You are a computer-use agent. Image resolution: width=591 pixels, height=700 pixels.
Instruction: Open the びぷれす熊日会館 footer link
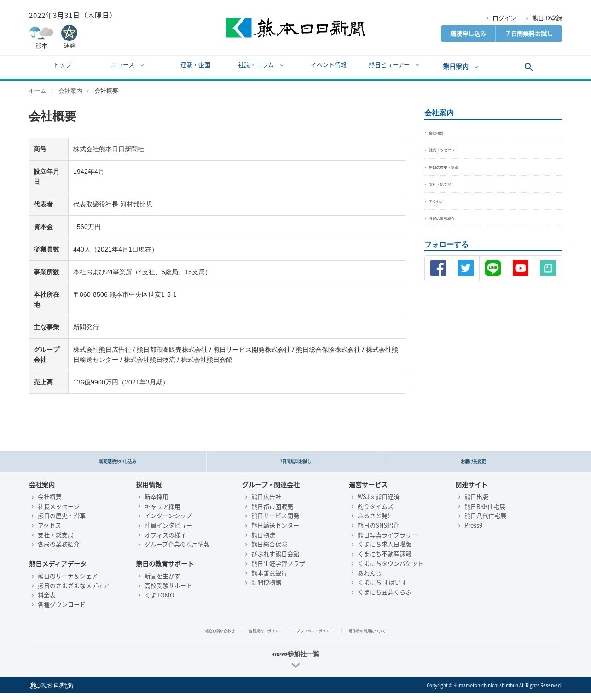coord(275,554)
